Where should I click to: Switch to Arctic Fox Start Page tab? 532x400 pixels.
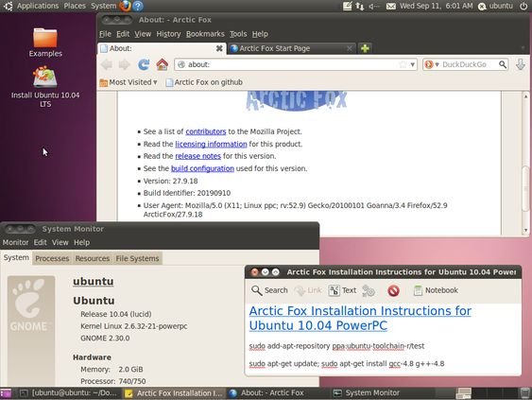[292, 48]
